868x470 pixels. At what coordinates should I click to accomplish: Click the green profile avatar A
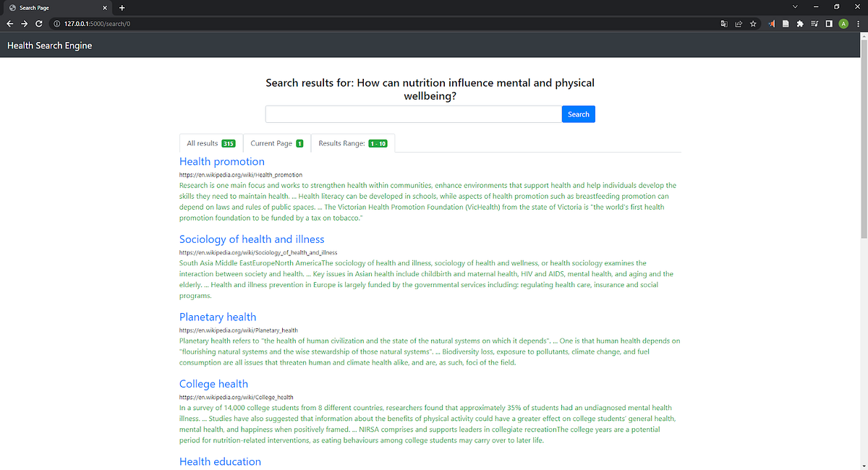[x=843, y=23]
